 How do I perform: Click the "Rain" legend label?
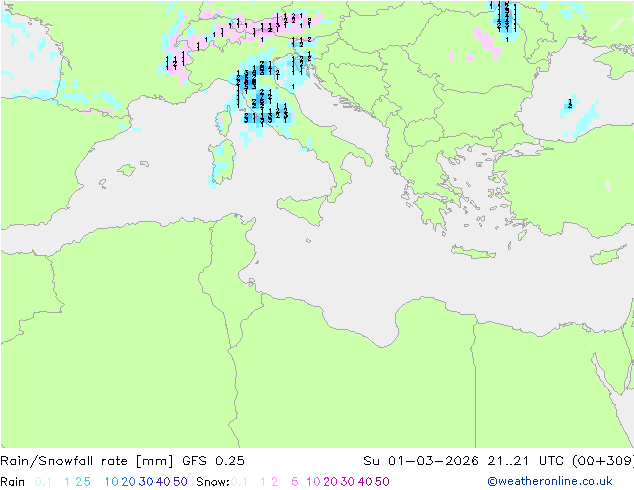click(13, 482)
